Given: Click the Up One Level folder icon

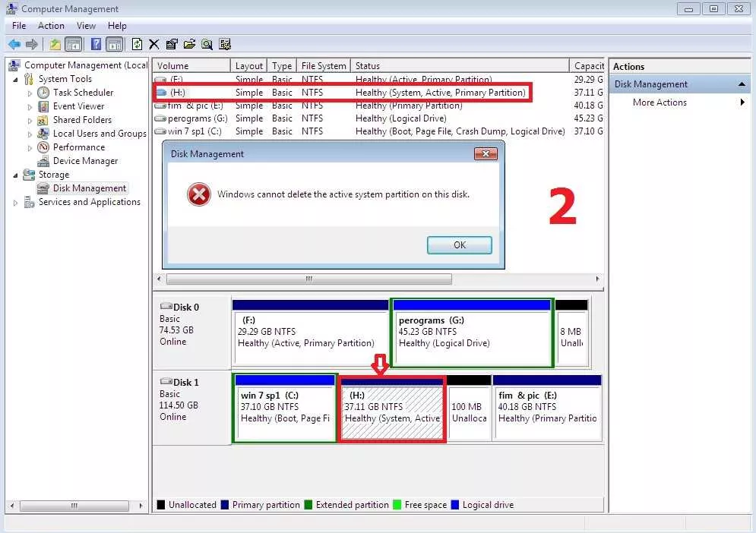Looking at the screenshot, I should point(55,45).
